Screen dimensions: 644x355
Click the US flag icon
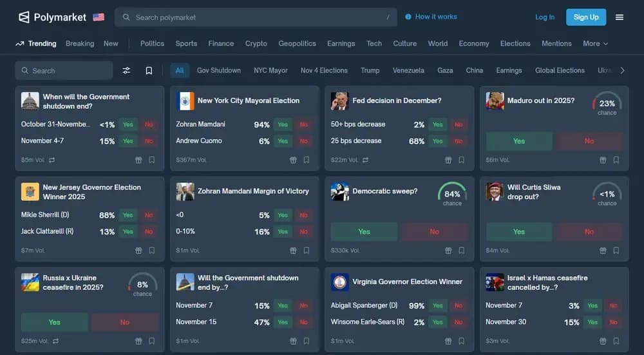(x=99, y=17)
